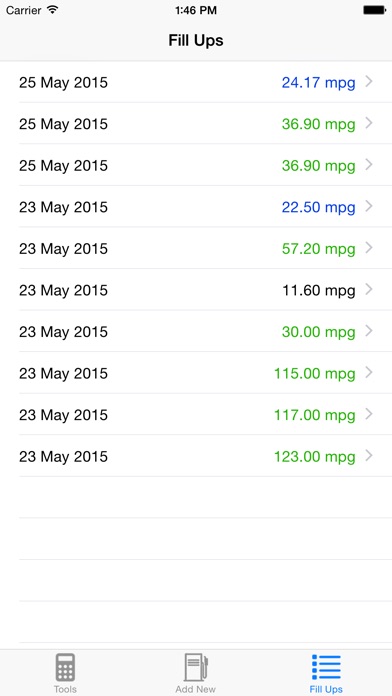Expand the 57.20 mpg entry chevron
The width and height of the screenshot is (392, 696).
click(x=368, y=248)
